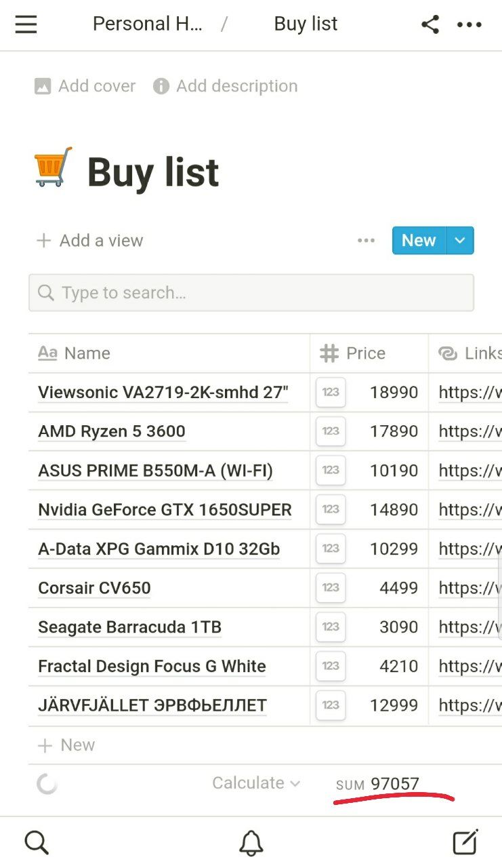Open the Fractal Design Focus G White entry
Viewport: 502px width, 868px height.
tap(152, 666)
